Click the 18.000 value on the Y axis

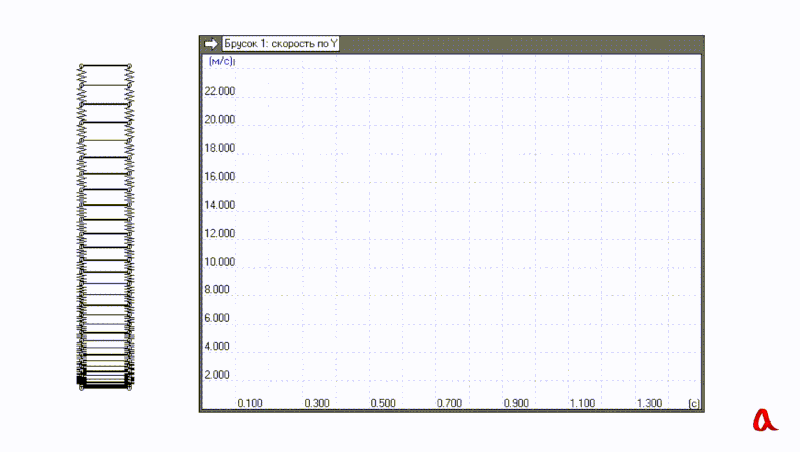(220, 148)
